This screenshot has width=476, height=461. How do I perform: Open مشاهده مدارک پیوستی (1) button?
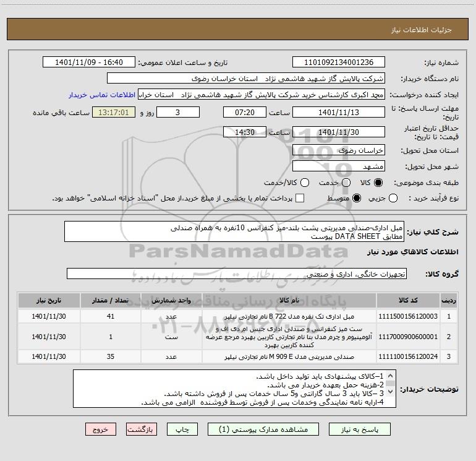263,429
